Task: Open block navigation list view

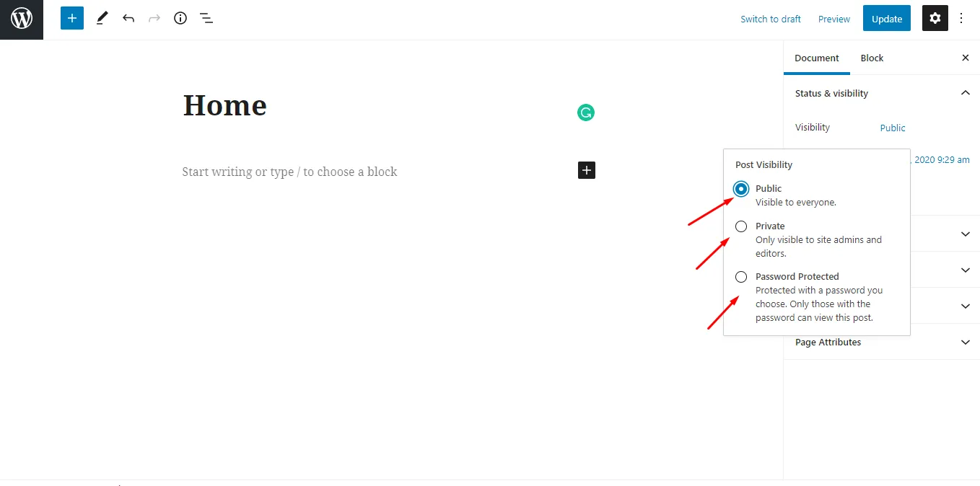Action: click(206, 19)
